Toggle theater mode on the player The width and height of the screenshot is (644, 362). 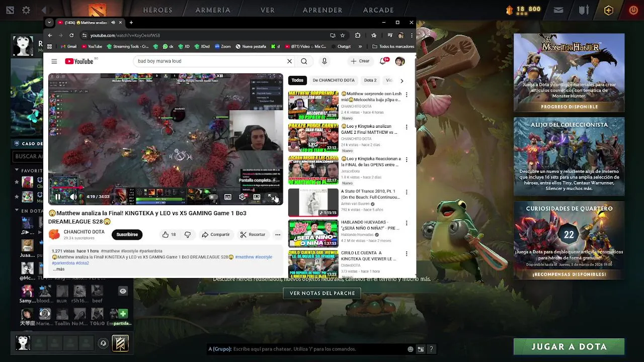click(x=257, y=197)
